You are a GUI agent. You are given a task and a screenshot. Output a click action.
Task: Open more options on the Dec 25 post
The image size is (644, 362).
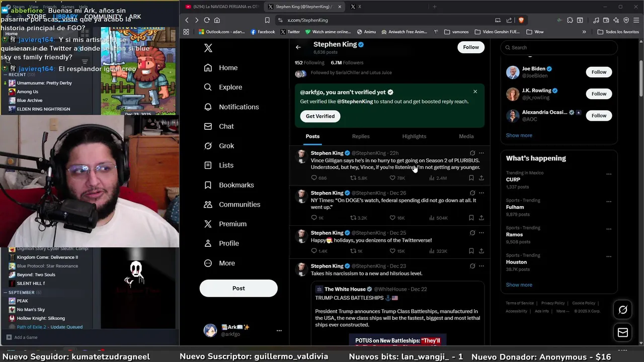click(481, 233)
